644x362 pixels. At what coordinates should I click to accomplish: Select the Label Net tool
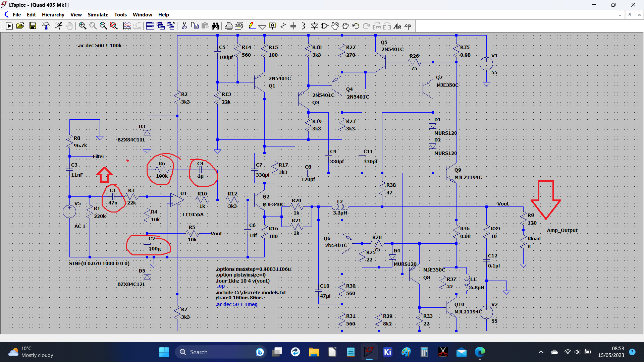pos(273,26)
